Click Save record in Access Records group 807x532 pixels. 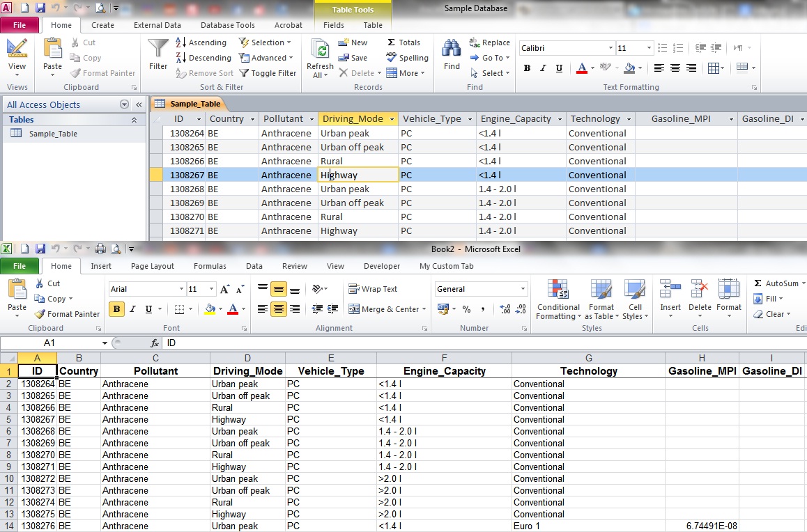(x=353, y=58)
